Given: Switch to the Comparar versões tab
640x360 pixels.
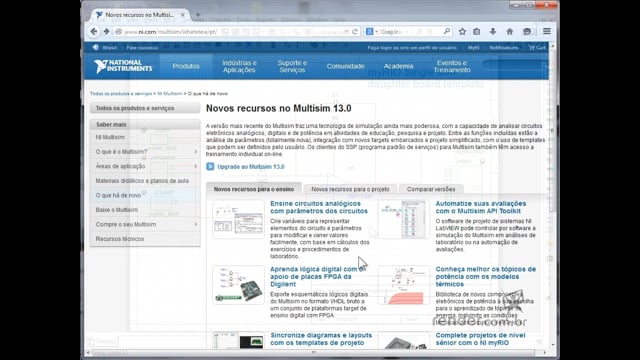Looking at the screenshot, I should point(431,189).
